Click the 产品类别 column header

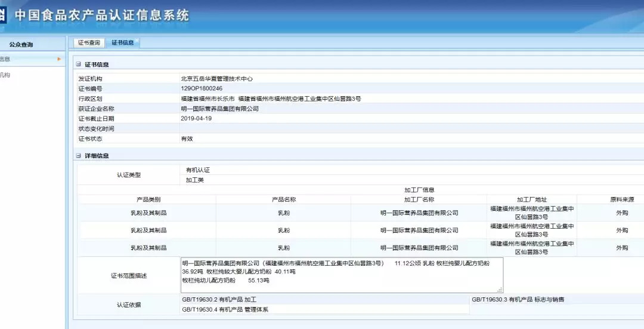148,199
